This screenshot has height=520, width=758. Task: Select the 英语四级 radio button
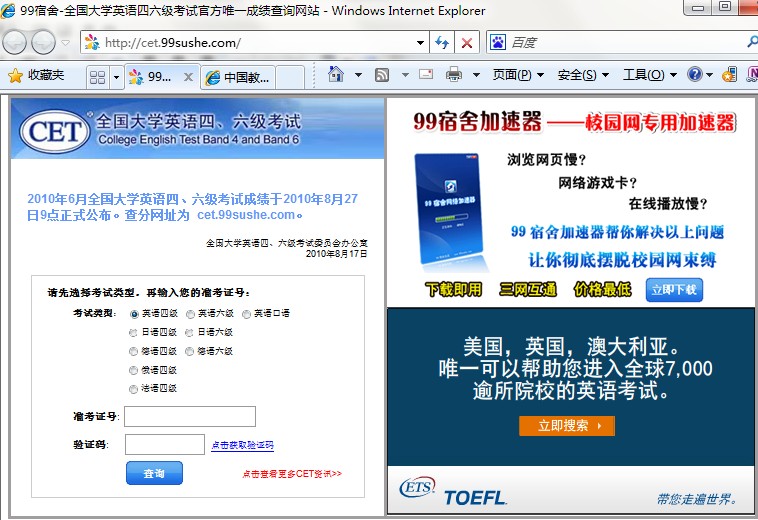point(134,314)
